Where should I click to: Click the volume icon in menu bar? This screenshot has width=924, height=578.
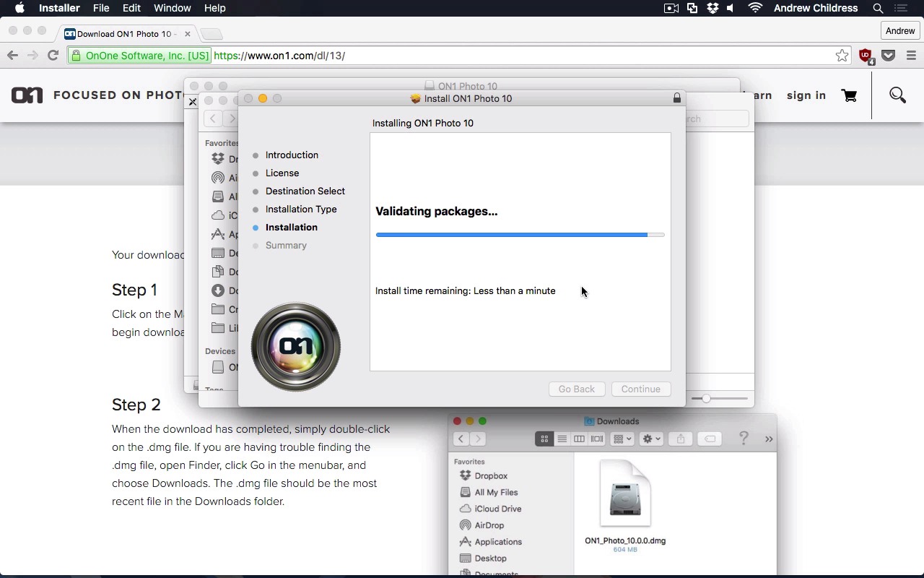pos(731,8)
